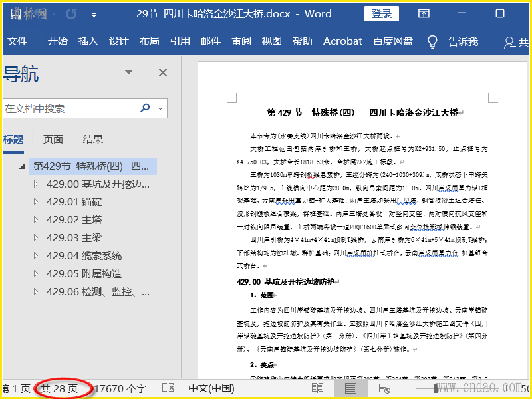Click the 1、范围 subheading in document
532x399 pixels.
[x=261, y=295]
